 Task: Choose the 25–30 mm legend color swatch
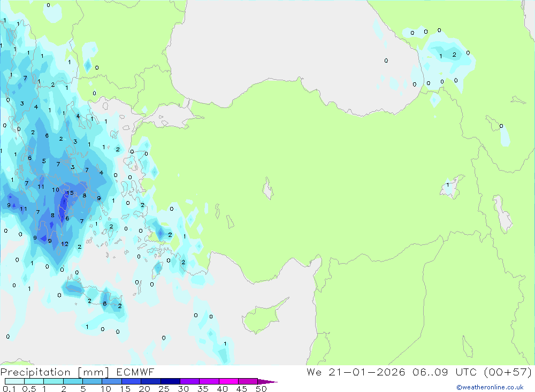(170, 381)
